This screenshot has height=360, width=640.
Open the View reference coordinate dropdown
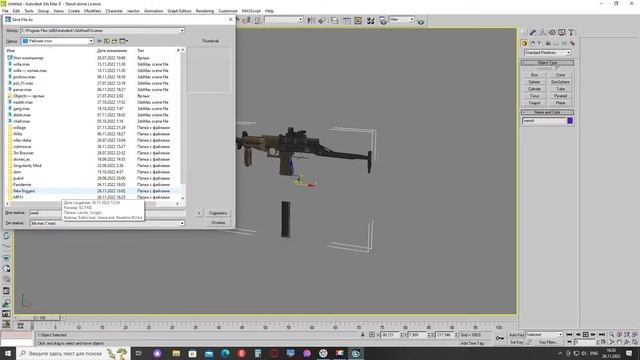pyautogui.click(x=402, y=20)
